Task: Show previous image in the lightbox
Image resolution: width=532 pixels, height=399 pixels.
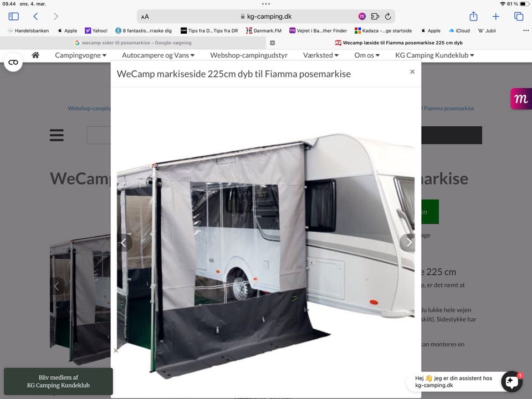Action: tap(124, 242)
